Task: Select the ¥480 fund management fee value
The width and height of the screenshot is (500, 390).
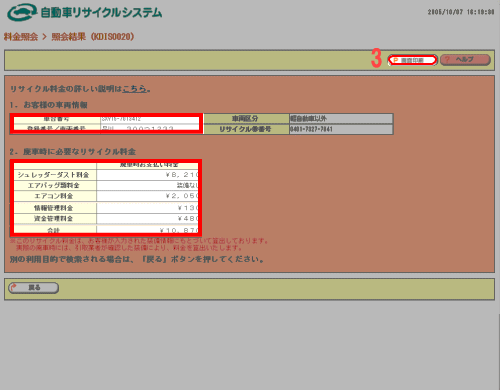Action: [188, 219]
